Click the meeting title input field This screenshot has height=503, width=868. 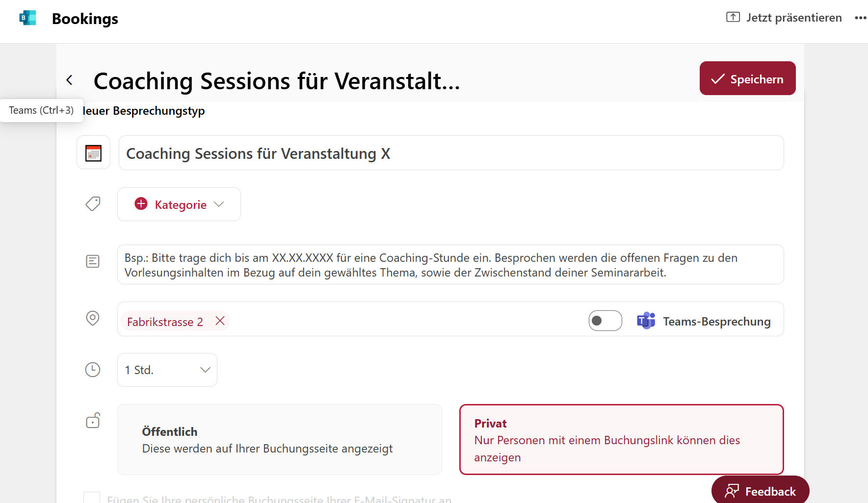451,153
